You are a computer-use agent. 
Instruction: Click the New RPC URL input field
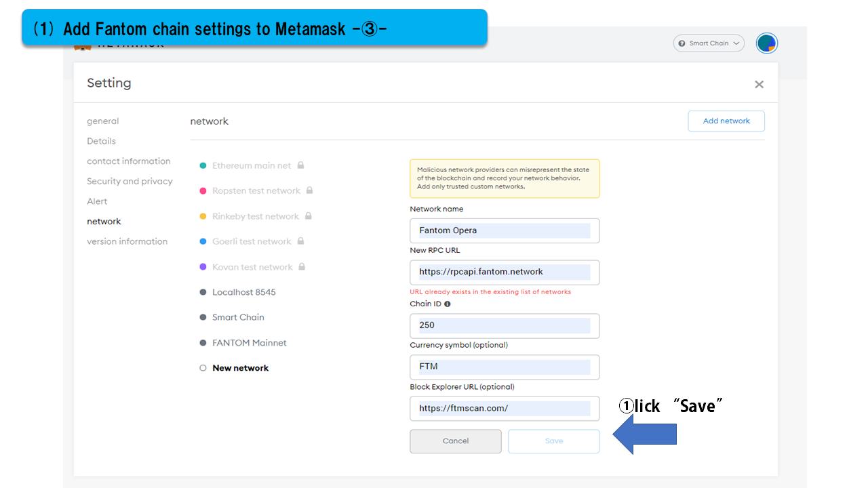505,272
